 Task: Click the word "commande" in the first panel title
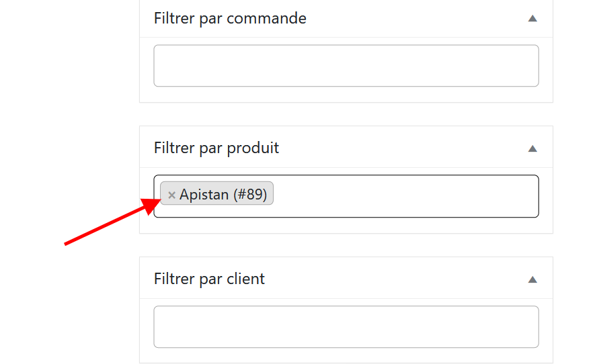(x=266, y=19)
